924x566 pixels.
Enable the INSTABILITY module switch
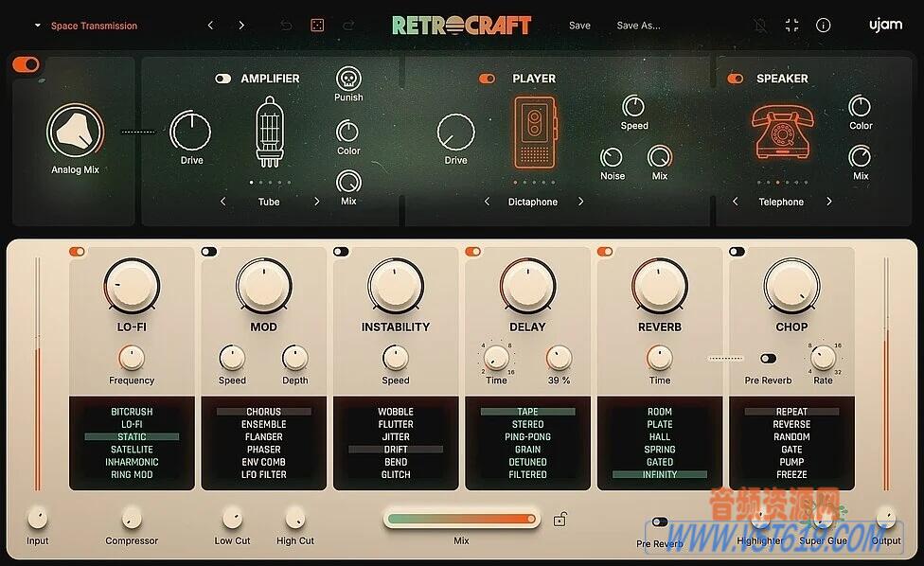point(341,252)
